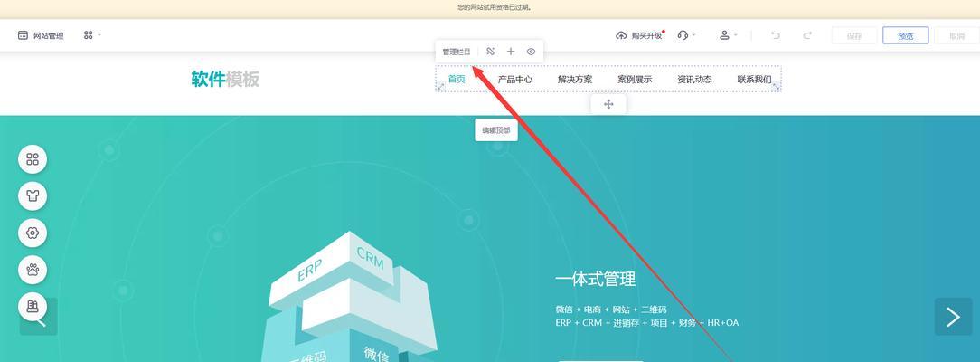The width and height of the screenshot is (980, 362).
Task: Select the 首页 navigation tab
Action: coord(457,79)
